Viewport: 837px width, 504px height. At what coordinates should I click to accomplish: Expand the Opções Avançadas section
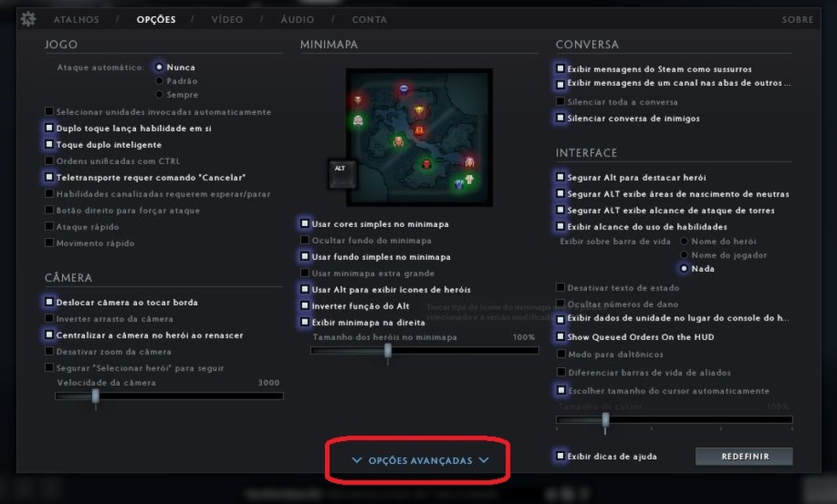point(420,461)
